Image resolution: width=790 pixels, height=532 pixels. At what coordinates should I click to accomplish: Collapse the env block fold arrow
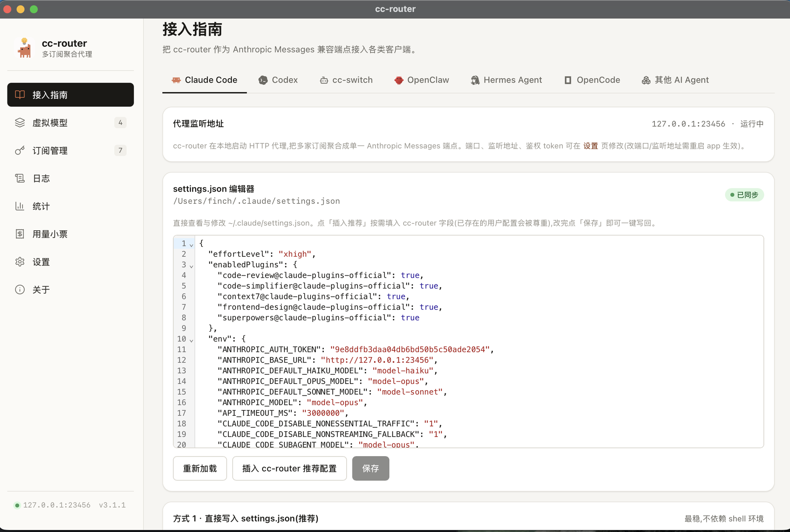(x=191, y=340)
